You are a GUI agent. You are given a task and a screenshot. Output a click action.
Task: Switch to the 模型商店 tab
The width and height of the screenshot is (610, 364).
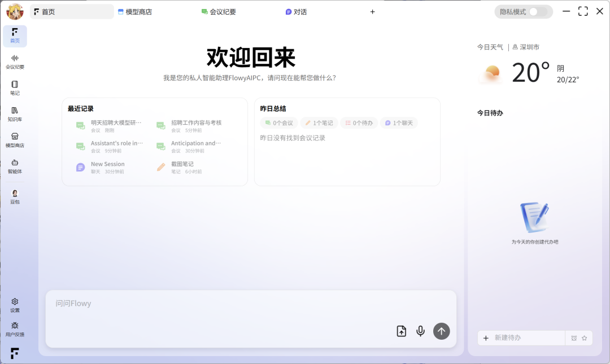[x=135, y=12]
